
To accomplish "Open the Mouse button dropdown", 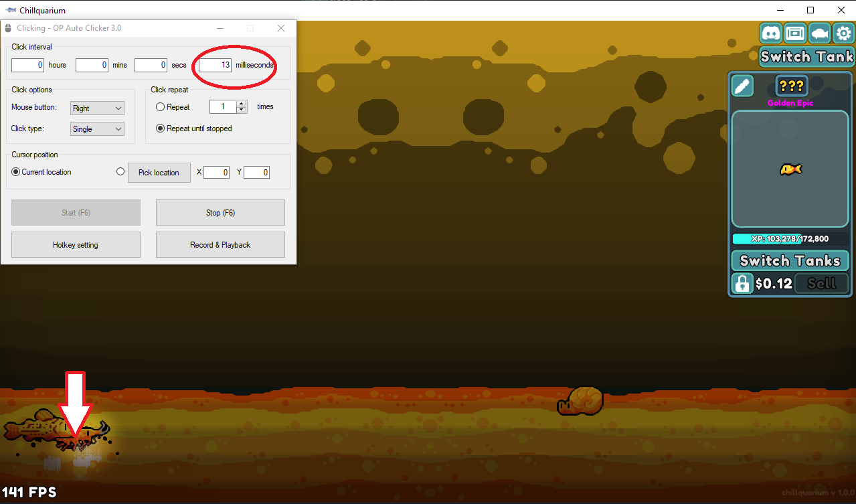I will 97,108.
